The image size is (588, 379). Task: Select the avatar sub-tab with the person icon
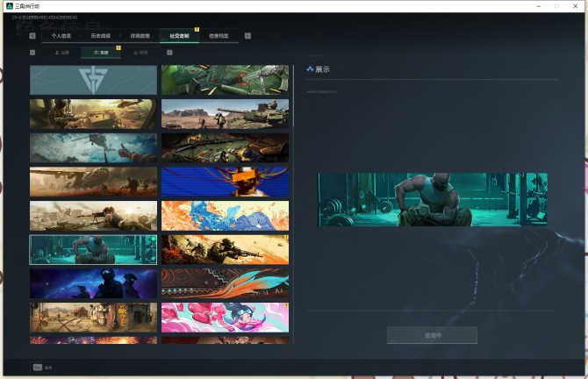(x=62, y=53)
